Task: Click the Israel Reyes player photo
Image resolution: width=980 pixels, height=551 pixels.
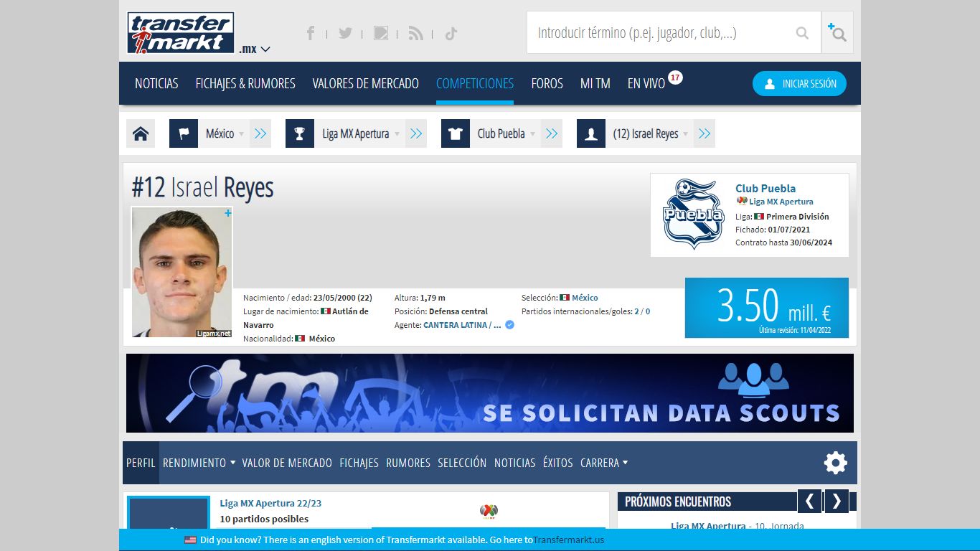Action: [x=182, y=272]
